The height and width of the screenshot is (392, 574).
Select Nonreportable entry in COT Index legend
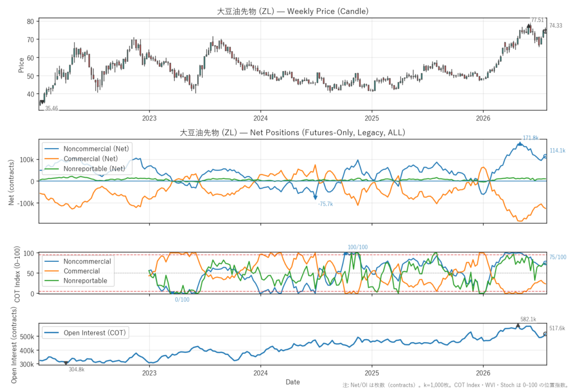point(76,280)
